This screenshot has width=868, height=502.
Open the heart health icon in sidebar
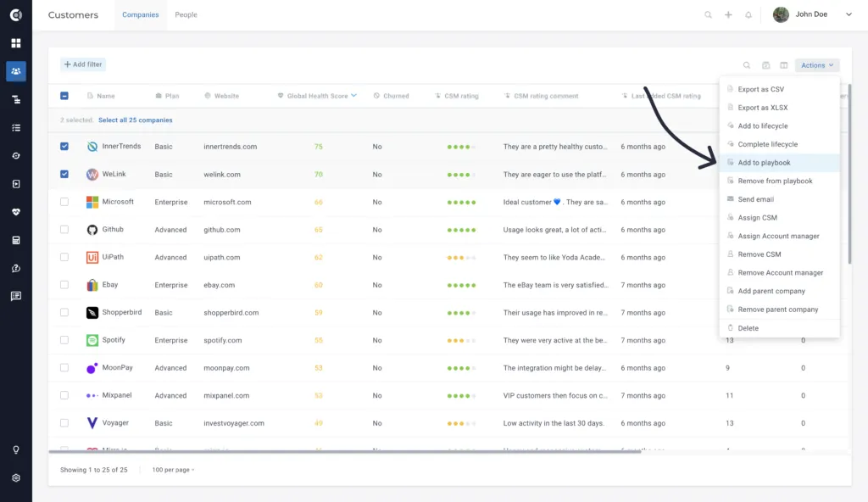pos(16,212)
